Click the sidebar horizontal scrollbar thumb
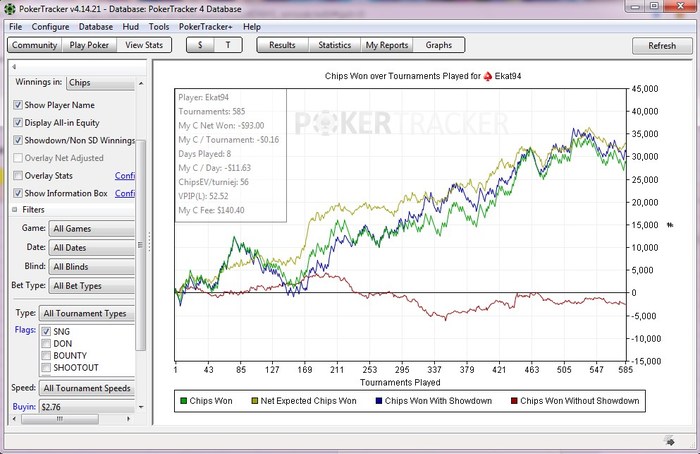700x454 pixels. tap(60, 419)
